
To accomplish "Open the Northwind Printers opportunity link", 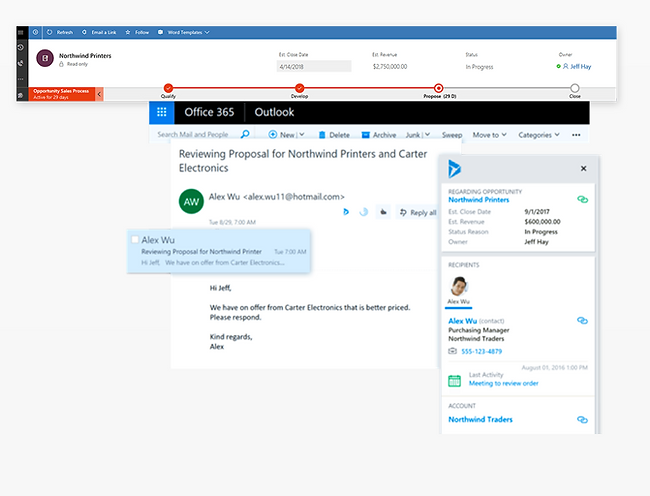I will (478, 200).
